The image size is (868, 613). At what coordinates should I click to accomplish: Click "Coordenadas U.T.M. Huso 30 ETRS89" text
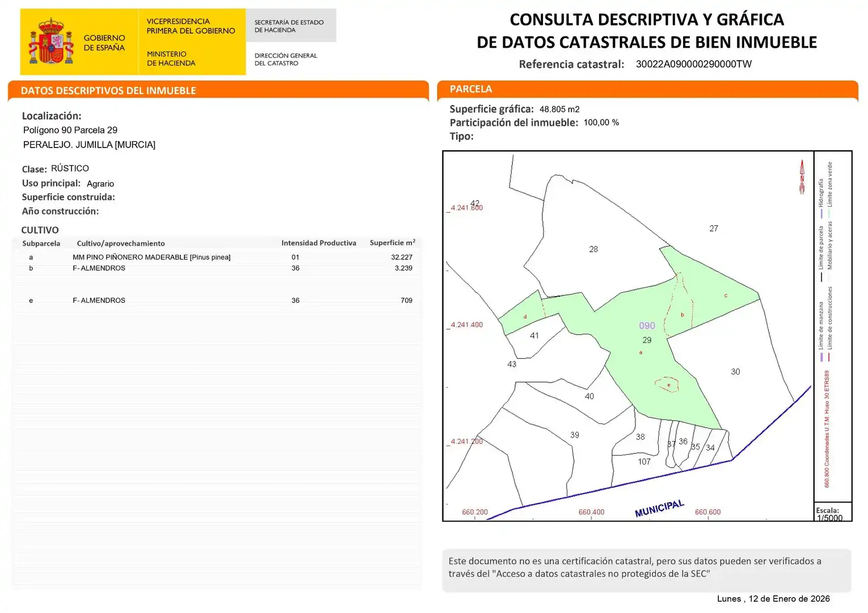(827, 419)
